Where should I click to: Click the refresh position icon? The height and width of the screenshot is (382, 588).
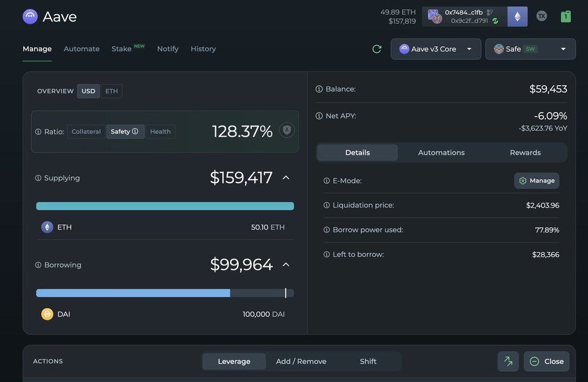pyautogui.click(x=377, y=49)
